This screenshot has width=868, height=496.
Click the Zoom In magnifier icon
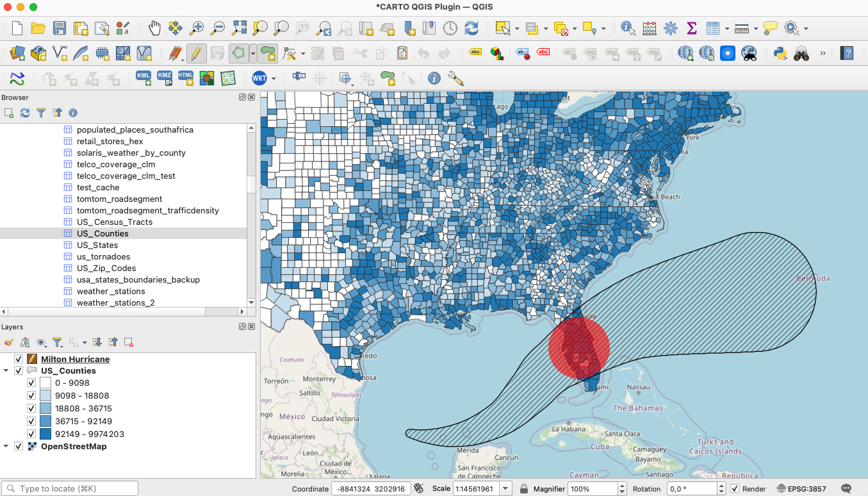click(197, 28)
